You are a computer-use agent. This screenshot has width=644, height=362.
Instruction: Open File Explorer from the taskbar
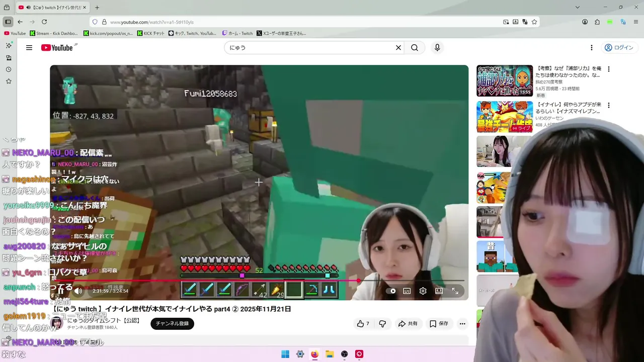pyautogui.click(x=330, y=354)
